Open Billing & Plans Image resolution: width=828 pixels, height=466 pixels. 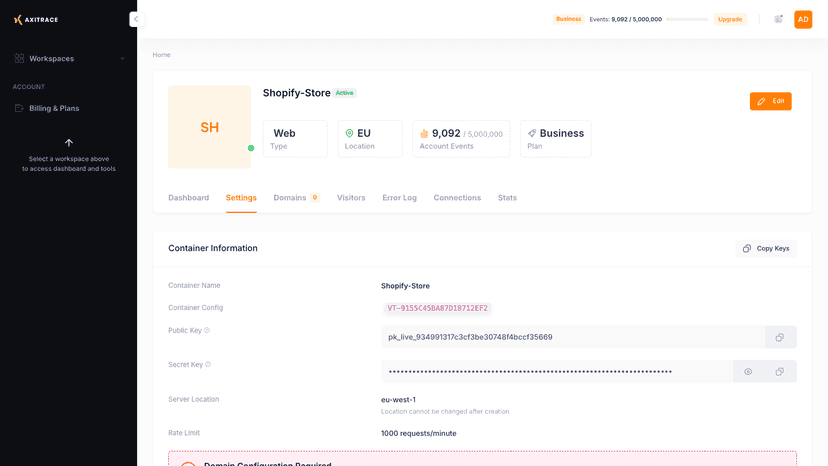pos(54,108)
